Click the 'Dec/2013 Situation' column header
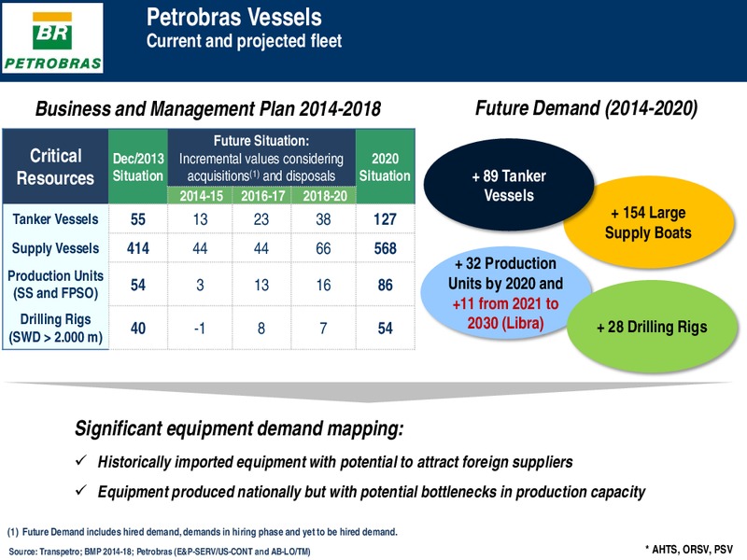This screenshot has width=747, height=560. [138, 167]
